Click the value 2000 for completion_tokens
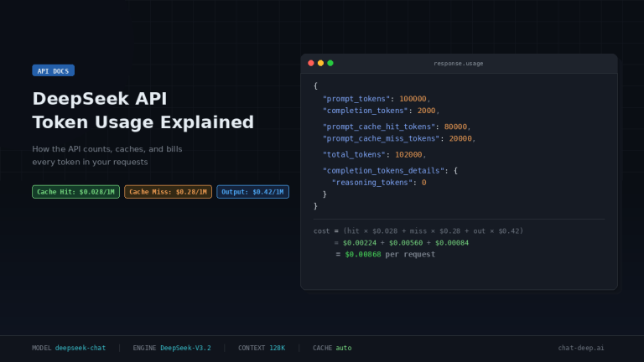The height and width of the screenshot is (362, 644). pyautogui.click(x=426, y=111)
